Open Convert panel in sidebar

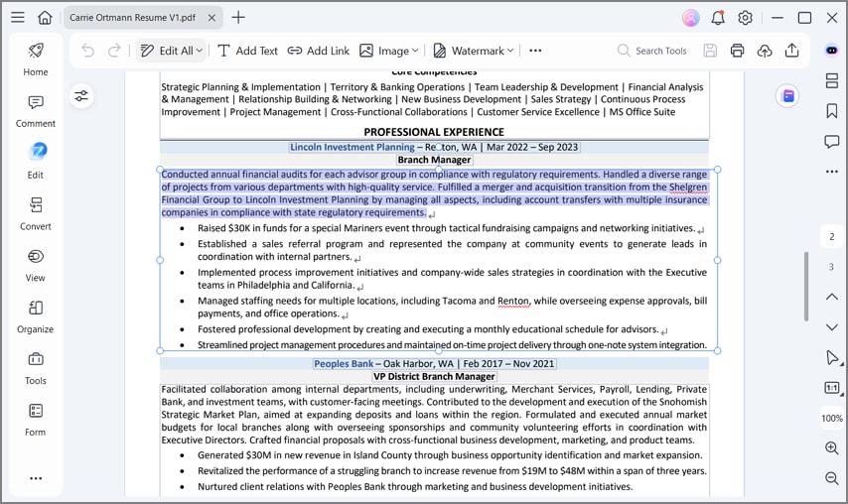(x=36, y=213)
